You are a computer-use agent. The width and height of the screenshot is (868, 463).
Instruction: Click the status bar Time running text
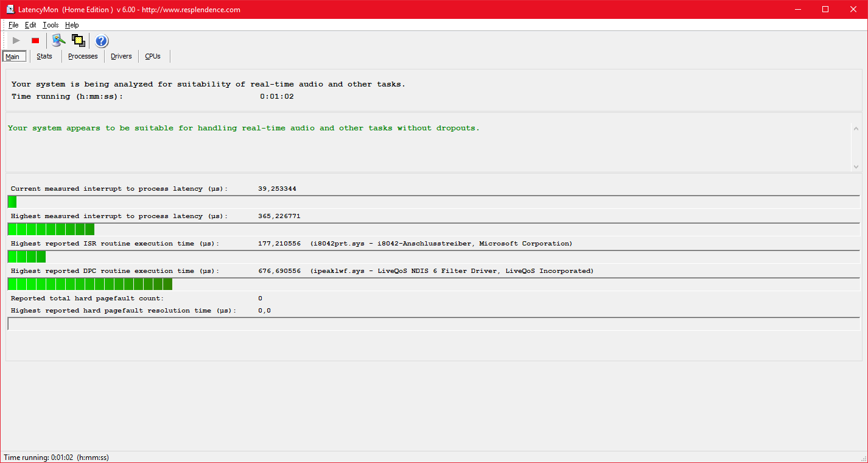[x=56, y=457]
